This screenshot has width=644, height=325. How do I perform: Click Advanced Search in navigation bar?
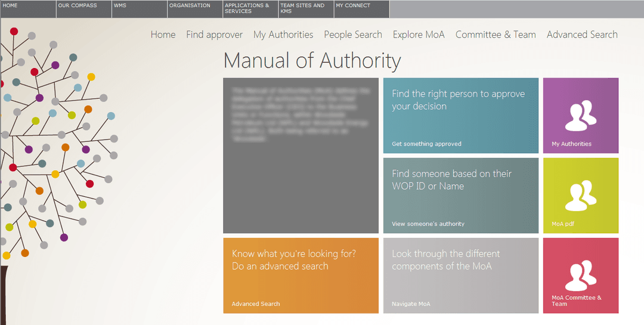(x=582, y=35)
